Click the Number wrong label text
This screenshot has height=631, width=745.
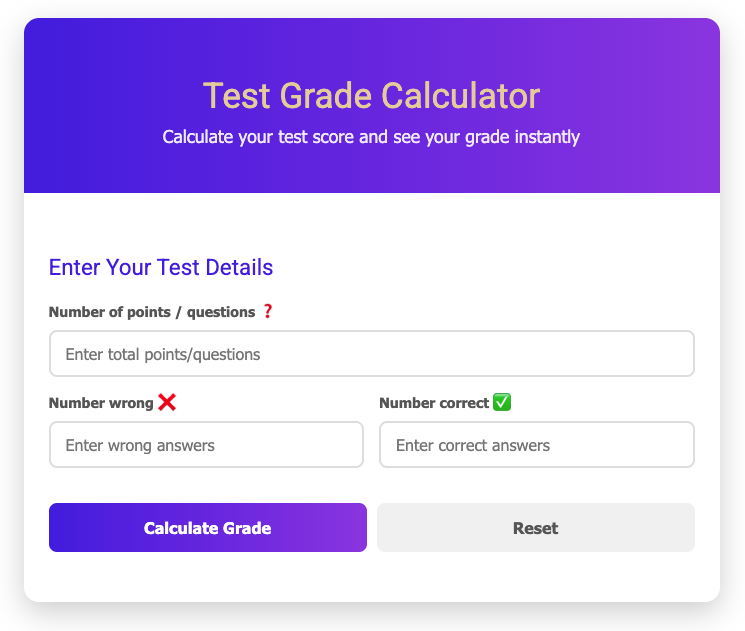[x=101, y=404]
